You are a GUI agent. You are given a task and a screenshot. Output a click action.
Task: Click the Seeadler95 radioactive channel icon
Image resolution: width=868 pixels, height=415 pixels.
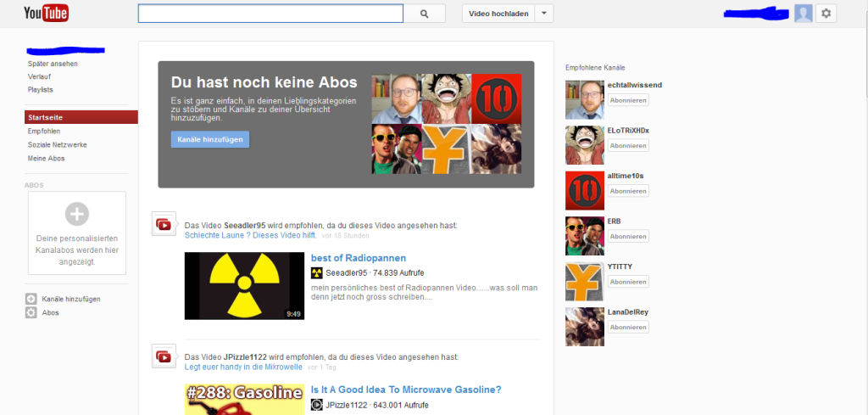tap(316, 272)
